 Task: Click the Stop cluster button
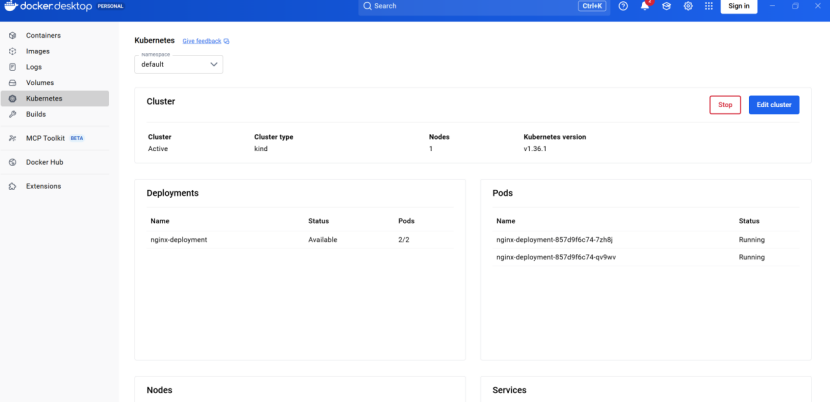725,105
